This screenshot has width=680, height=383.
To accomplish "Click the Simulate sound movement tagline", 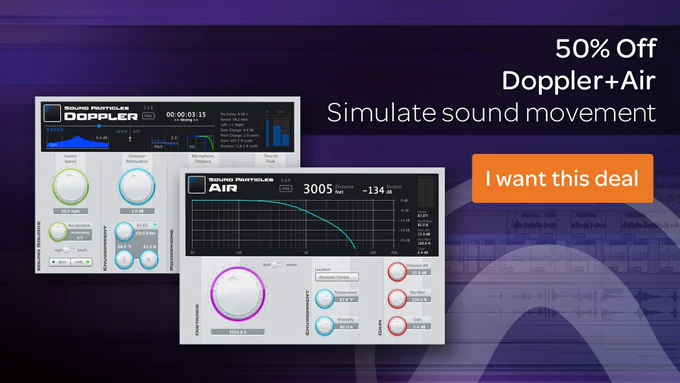I will coord(491,112).
